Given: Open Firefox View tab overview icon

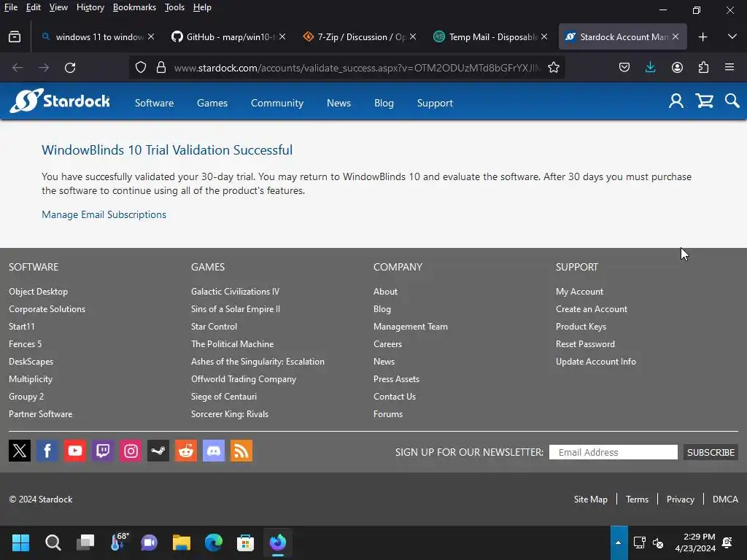Looking at the screenshot, I should (15, 36).
